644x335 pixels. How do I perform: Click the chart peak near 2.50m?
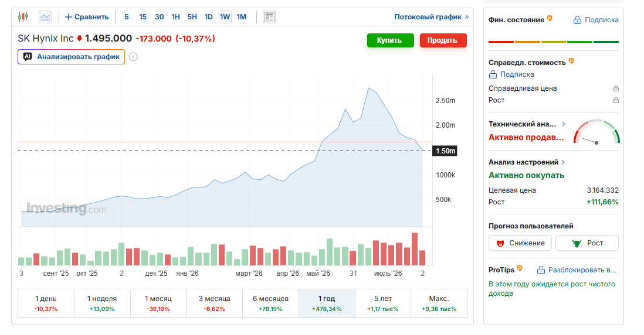369,88
